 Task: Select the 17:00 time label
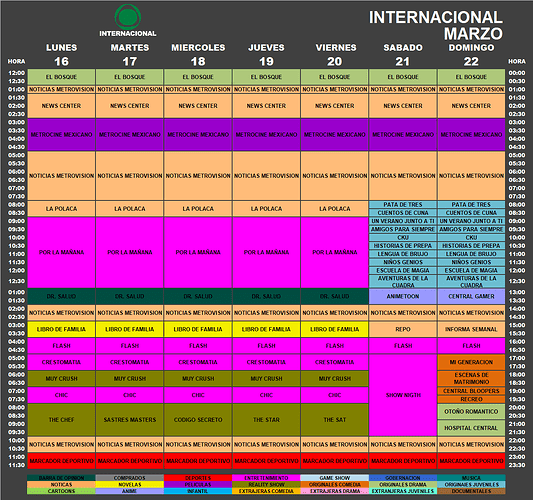point(517,358)
